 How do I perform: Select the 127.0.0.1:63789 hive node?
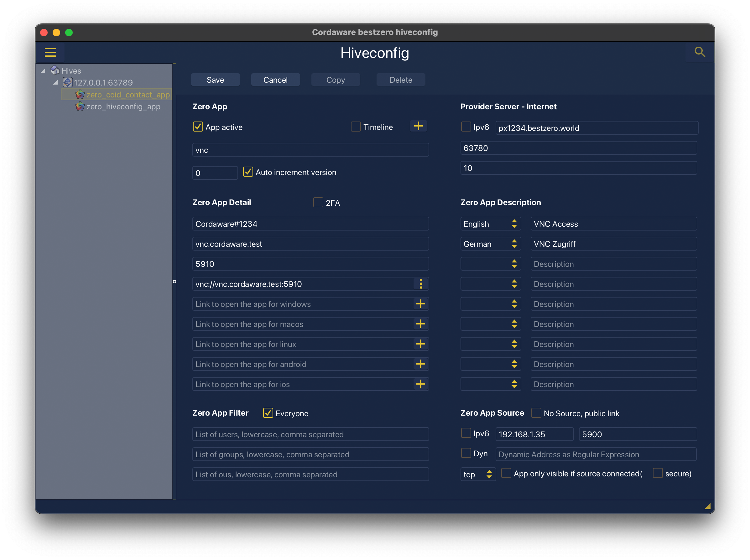(x=103, y=82)
